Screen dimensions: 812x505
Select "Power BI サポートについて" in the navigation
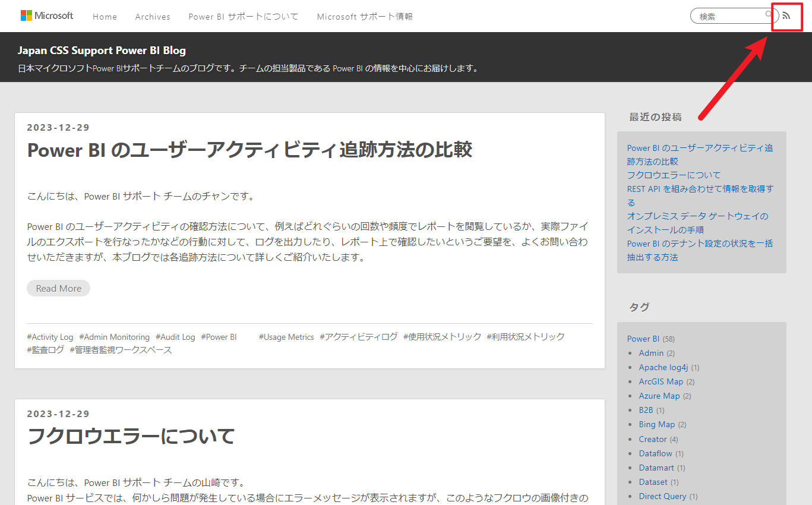click(243, 17)
